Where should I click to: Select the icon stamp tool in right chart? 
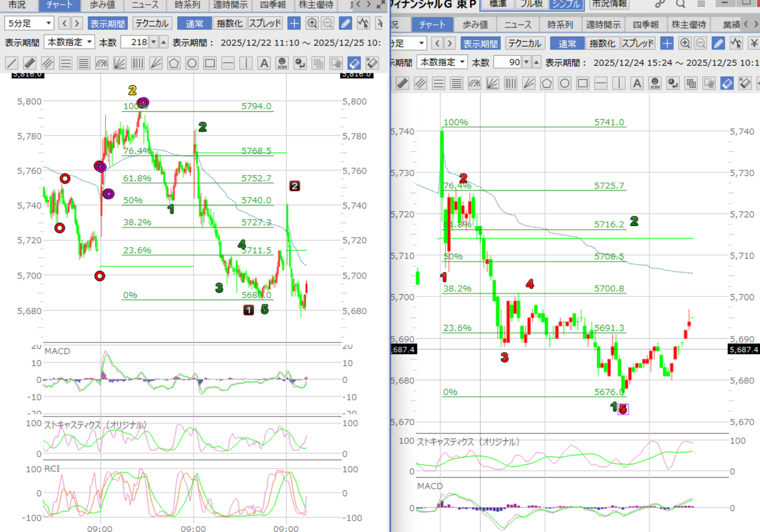[655, 84]
